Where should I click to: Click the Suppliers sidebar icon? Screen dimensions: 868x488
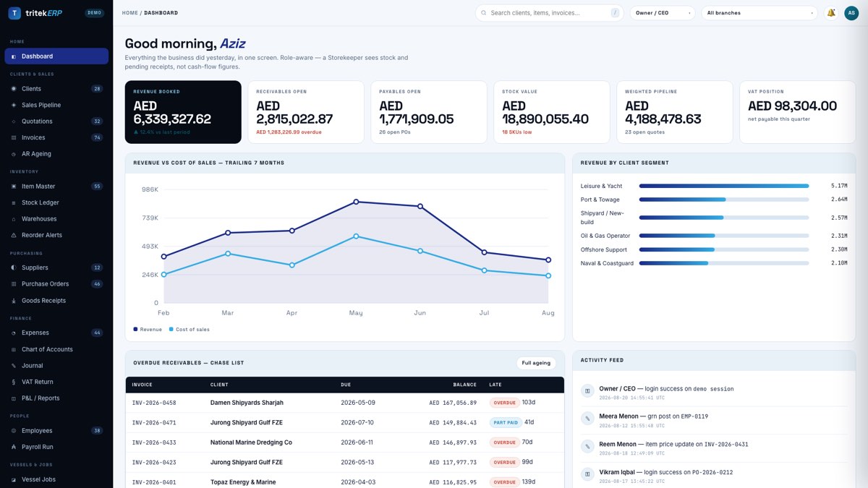point(14,267)
